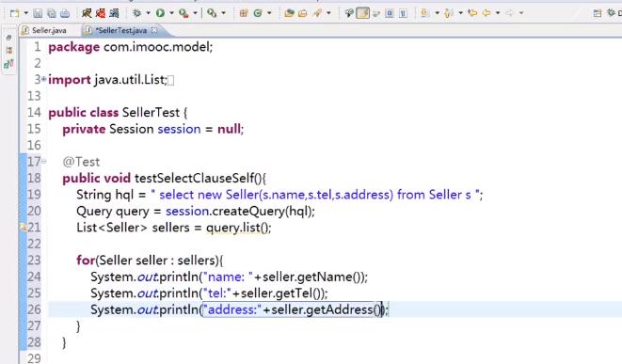Run the program with green Run icon
The width and height of the screenshot is (622, 364).
click(160, 13)
